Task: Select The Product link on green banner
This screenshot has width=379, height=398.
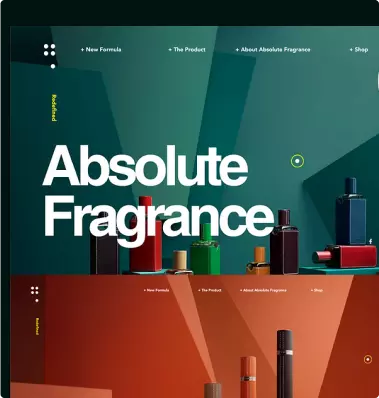Action: (x=187, y=50)
